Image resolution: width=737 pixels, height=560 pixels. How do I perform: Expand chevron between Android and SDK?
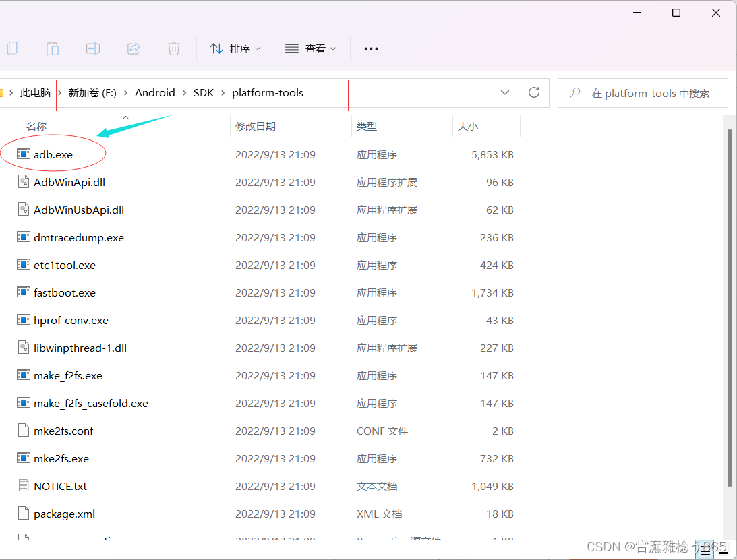click(184, 93)
